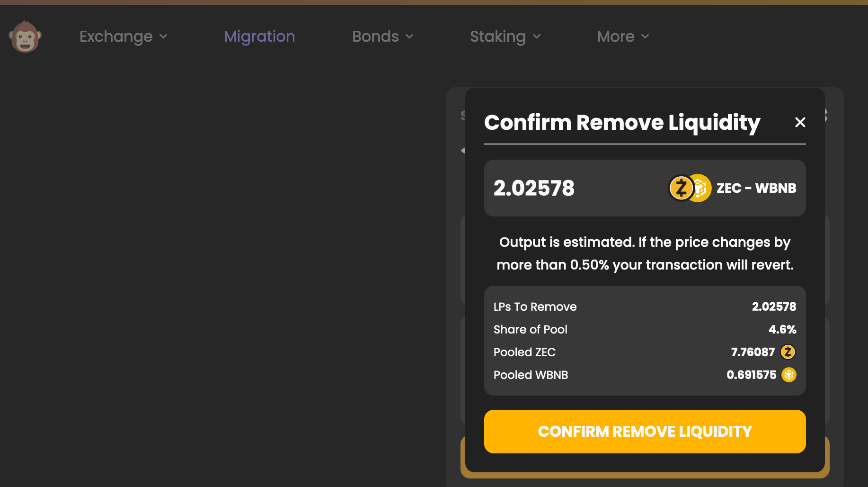This screenshot has width=868, height=487.
Task: Expand the Exchange dropdown
Action: [x=124, y=36]
